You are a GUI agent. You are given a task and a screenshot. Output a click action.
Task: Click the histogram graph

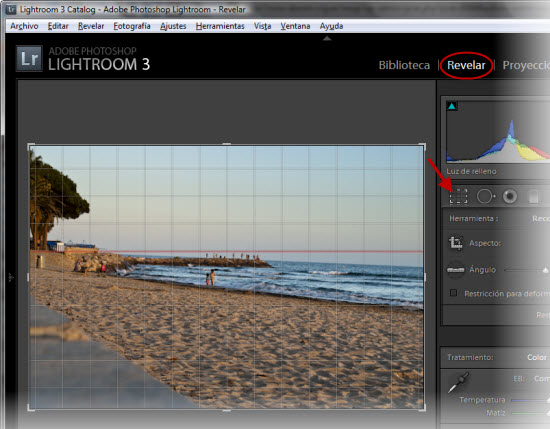pos(498,132)
